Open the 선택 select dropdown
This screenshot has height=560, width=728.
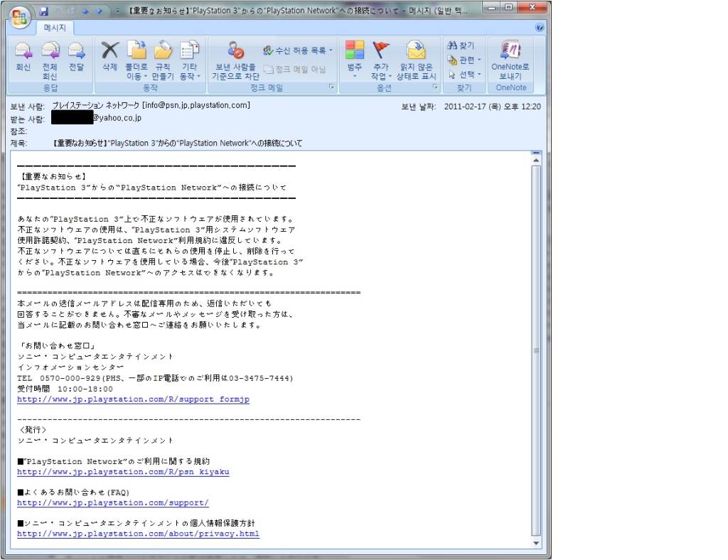(464, 74)
